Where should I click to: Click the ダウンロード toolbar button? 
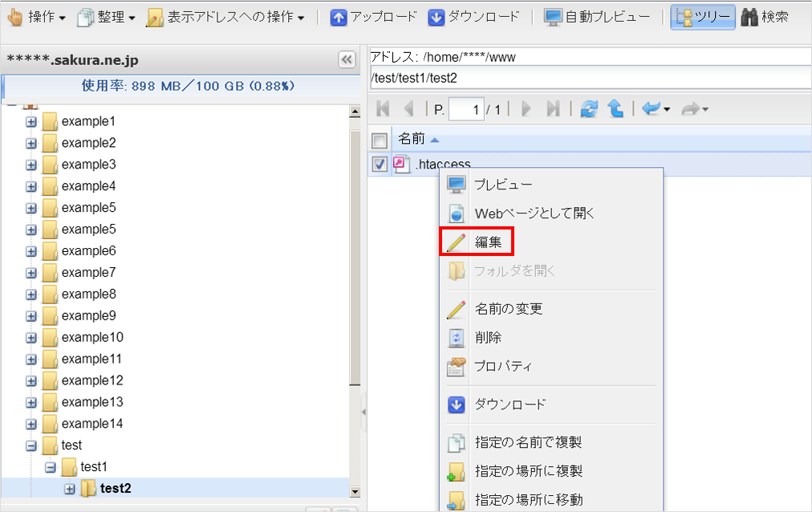[x=473, y=17]
